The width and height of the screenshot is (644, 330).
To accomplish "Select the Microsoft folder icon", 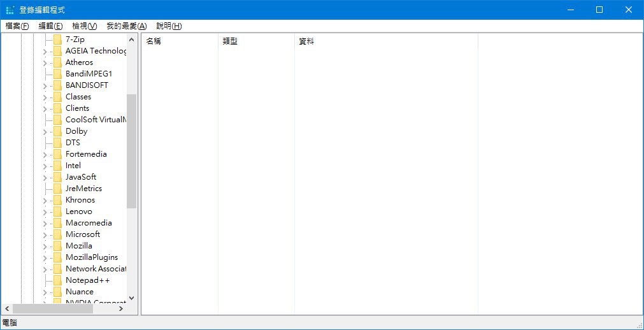I will [57, 234].
